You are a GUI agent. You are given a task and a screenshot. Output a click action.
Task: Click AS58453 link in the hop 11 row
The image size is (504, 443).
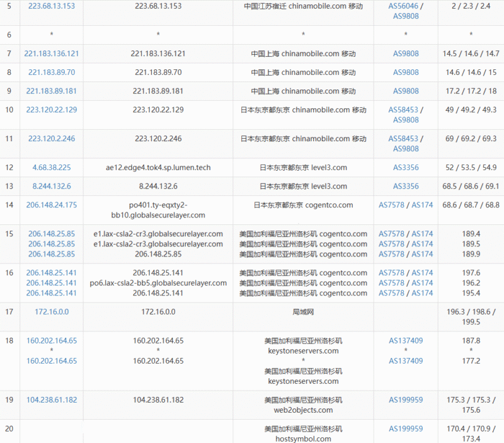(x=403, y=139)
